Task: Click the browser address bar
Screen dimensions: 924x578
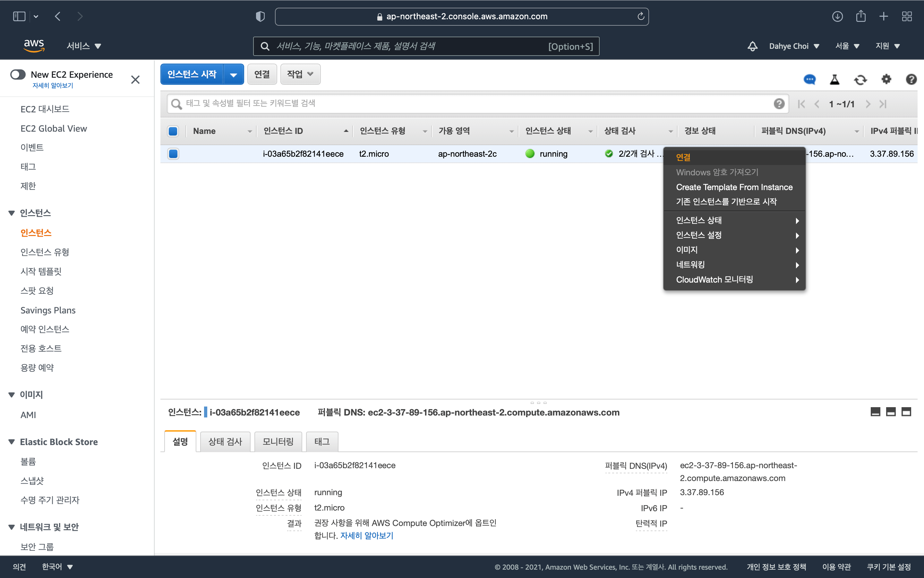Action: click(462, 16)
